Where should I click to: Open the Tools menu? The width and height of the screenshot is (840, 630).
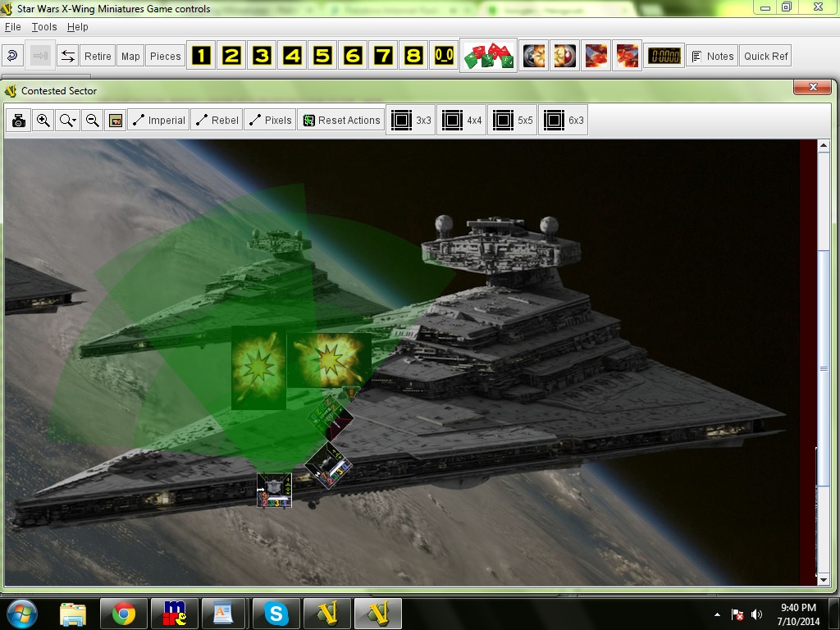[44, 27]
